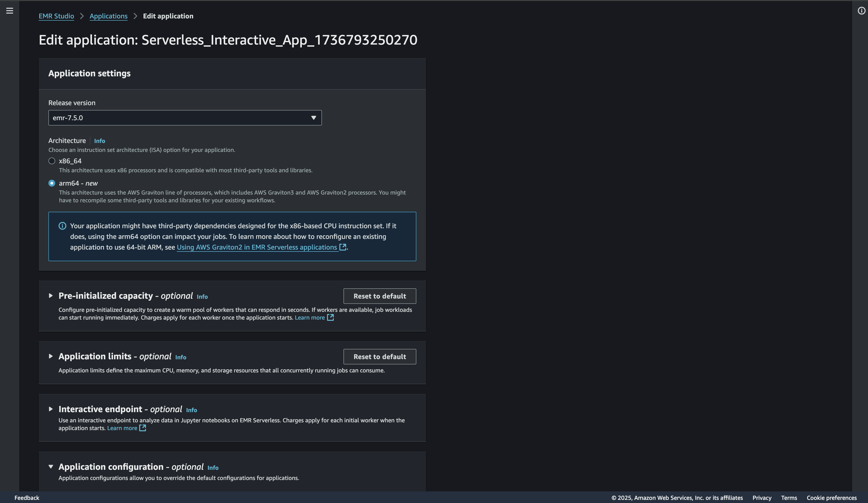
Task: Click external icon beside Interactive endpoint Learn more
Action: (143, 428)
